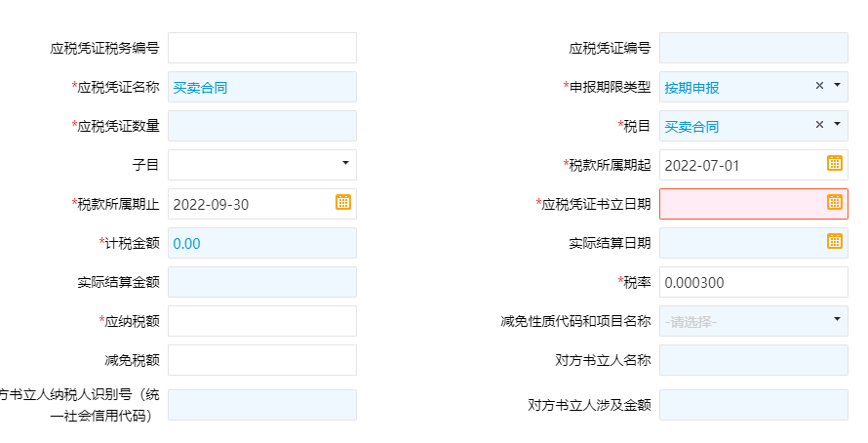The height and width of the screenshot is (443, 868).
Task: Focus the 实际结算金额 input field
Action: click(262, 282)
